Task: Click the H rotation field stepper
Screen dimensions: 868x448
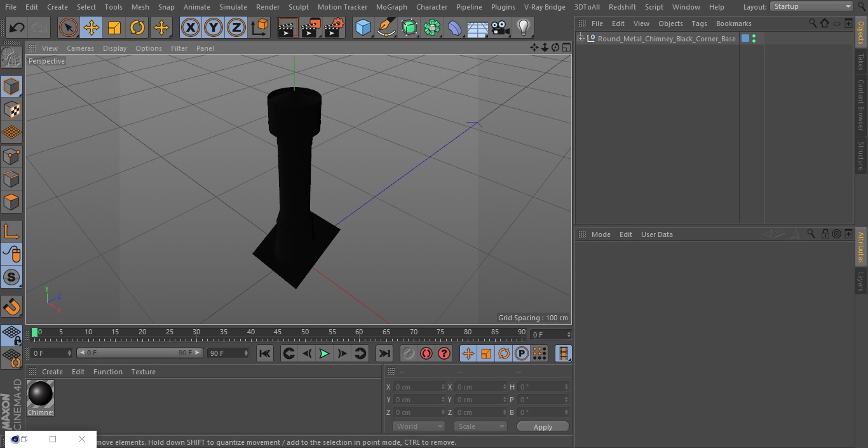Action: pos(567,387)
